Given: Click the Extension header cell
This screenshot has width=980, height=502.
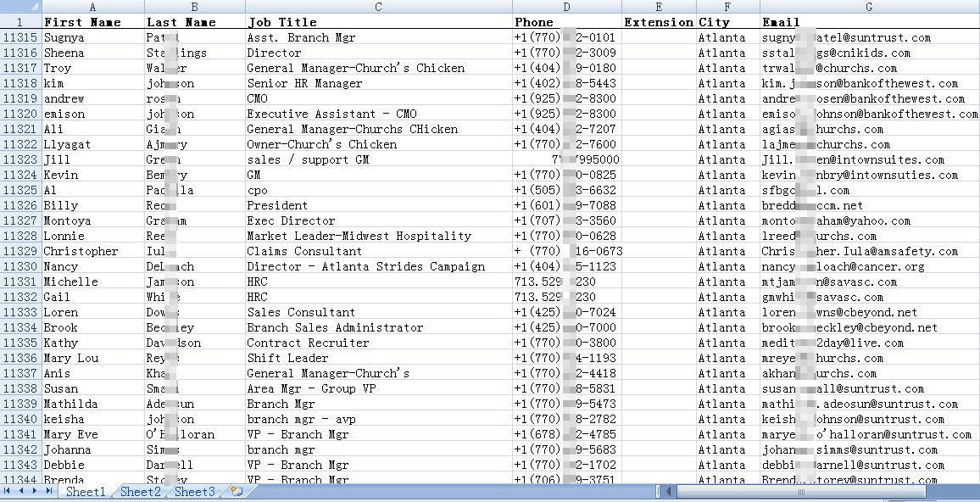Looking at the screenshot, I should 659,22.
